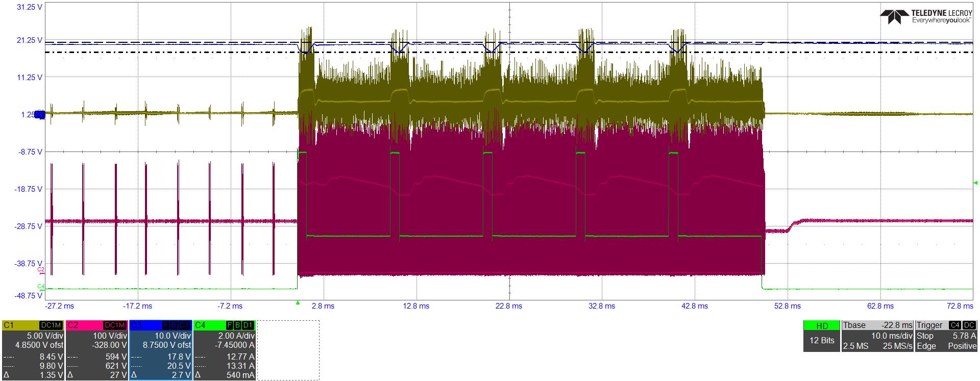980x381 pixels.
Task: Open the Tbase timebase descriptor
Action: [x=877, y=336]
